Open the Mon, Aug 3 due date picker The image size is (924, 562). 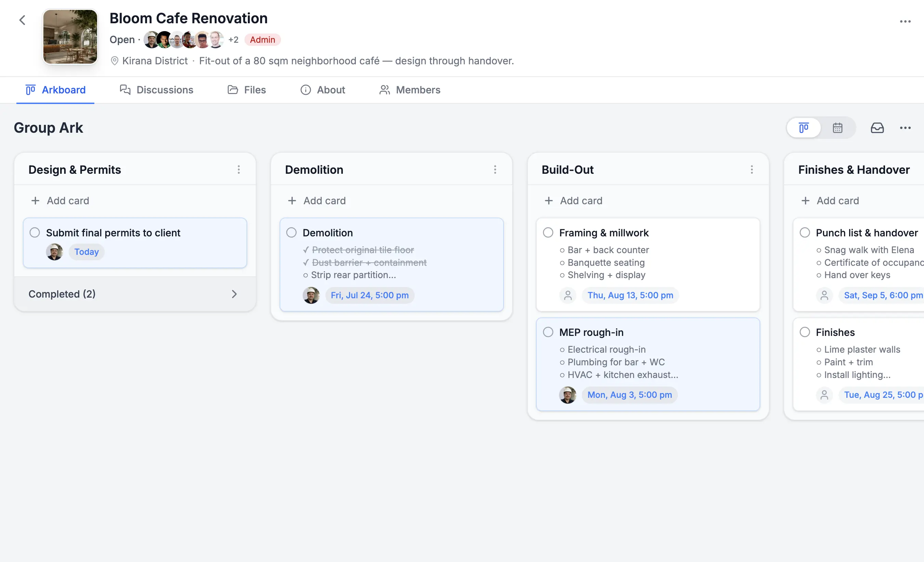[x=630, y=395]
